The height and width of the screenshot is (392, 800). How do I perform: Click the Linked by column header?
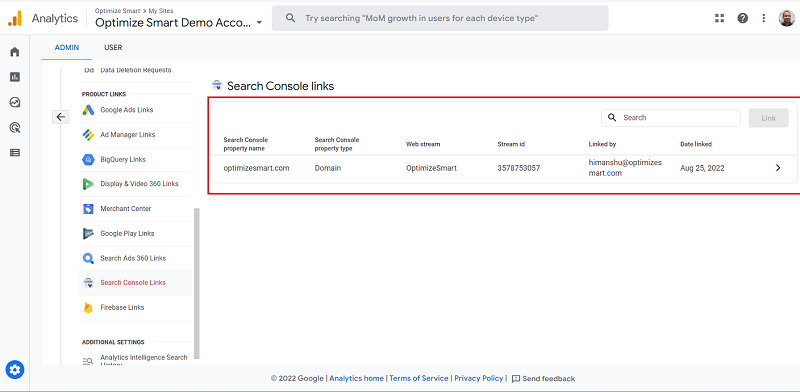[x=602, y=144]
